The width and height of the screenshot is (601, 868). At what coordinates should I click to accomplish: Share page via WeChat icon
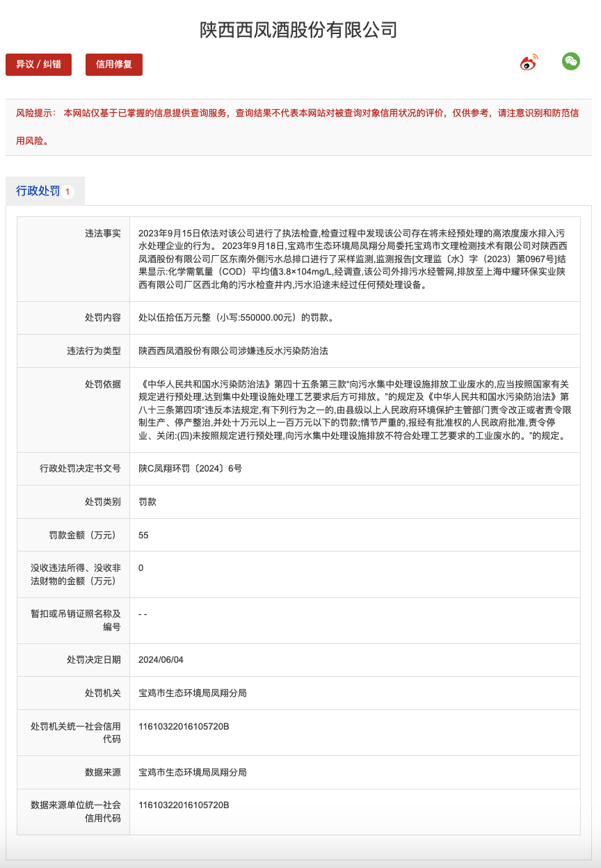[x=571, y=61]
